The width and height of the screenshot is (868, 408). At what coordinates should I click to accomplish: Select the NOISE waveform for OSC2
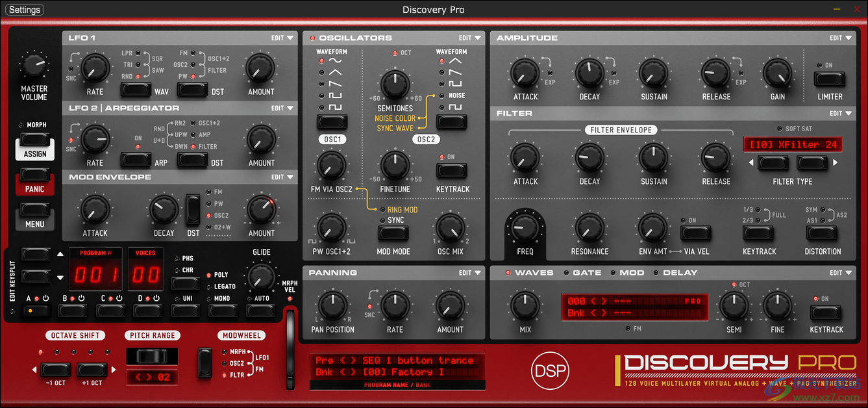441,96
